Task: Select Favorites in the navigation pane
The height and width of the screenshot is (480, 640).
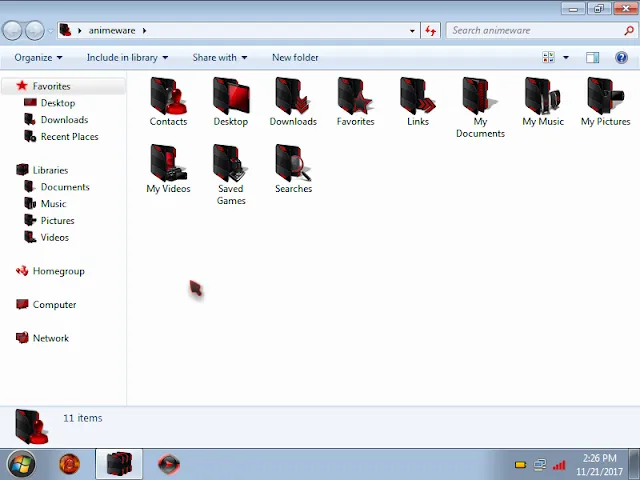Action: [x=51, y=86]
